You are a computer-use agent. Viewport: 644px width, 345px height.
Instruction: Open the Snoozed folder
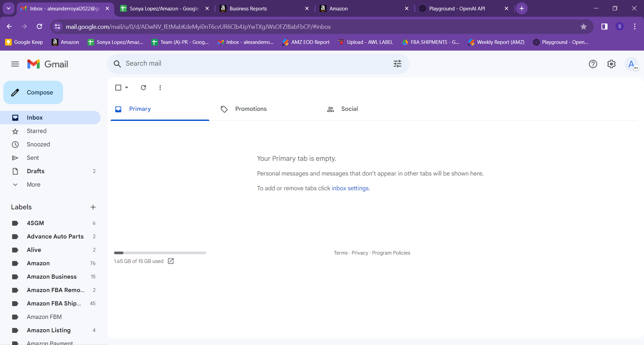(50, 144)
